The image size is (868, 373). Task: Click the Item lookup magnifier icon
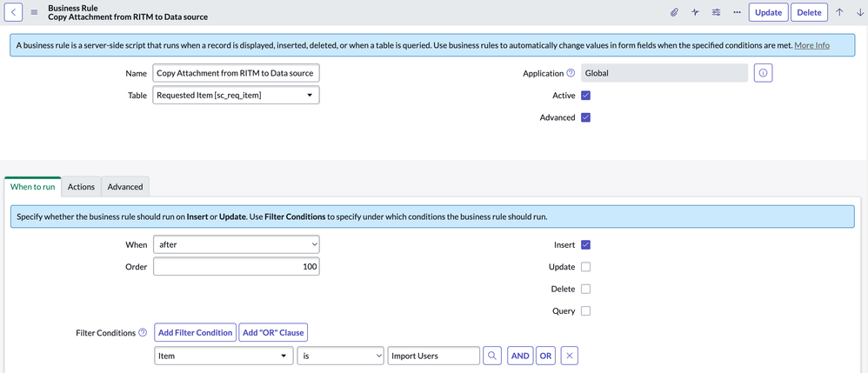[492, 356]
